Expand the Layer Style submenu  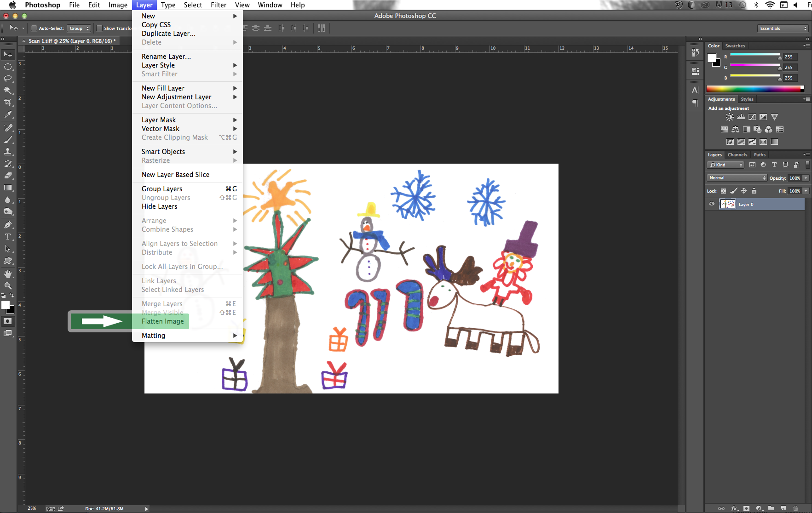click(187, 65)
